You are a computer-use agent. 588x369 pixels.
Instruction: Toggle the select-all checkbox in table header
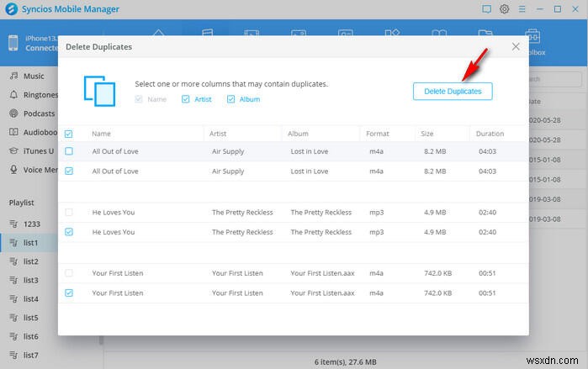tap(69, 134)
